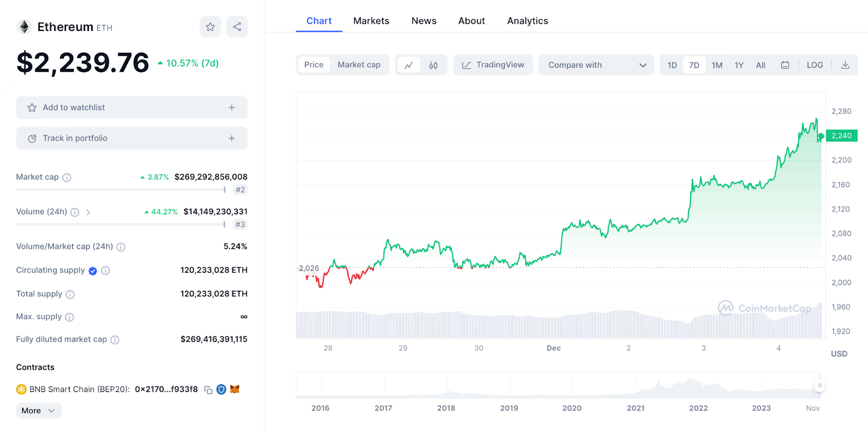Download the chart data
The image size is (868, 432).
(845, 65)
